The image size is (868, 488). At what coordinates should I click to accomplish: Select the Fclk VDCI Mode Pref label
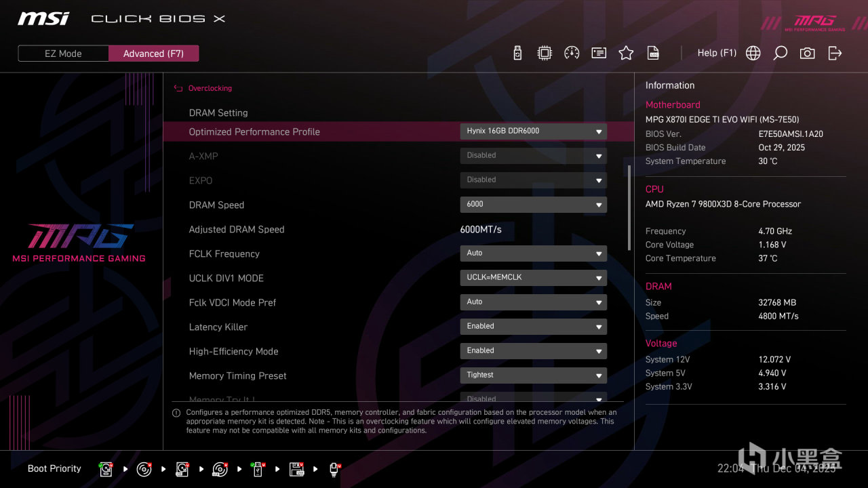coord(233,302)
